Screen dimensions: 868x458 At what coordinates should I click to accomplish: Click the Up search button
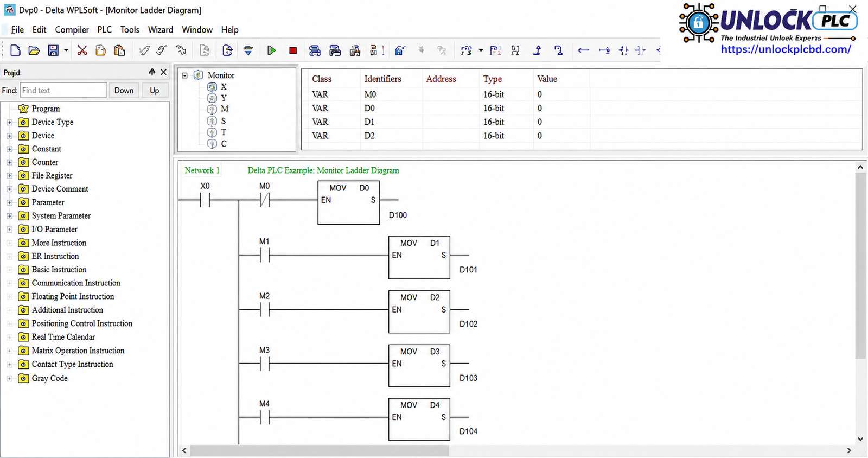pyautogui.click(x=155, y=91)
